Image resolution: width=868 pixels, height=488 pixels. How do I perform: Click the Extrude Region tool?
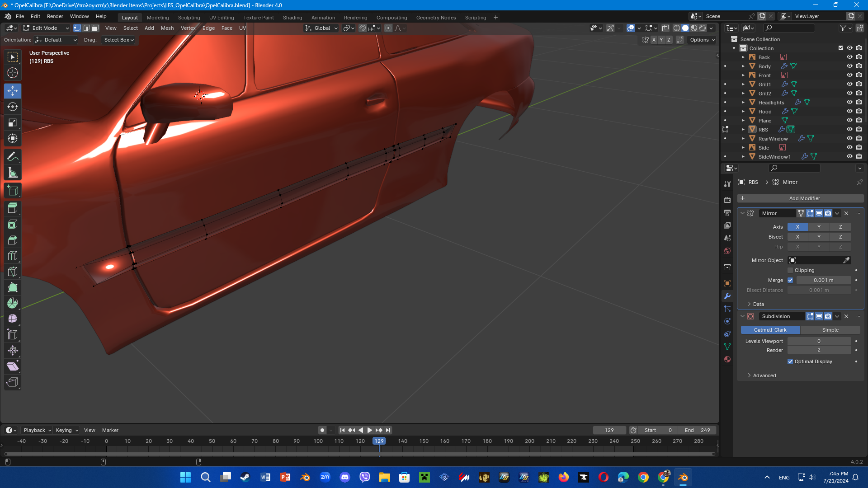click(x=13, y=208)
